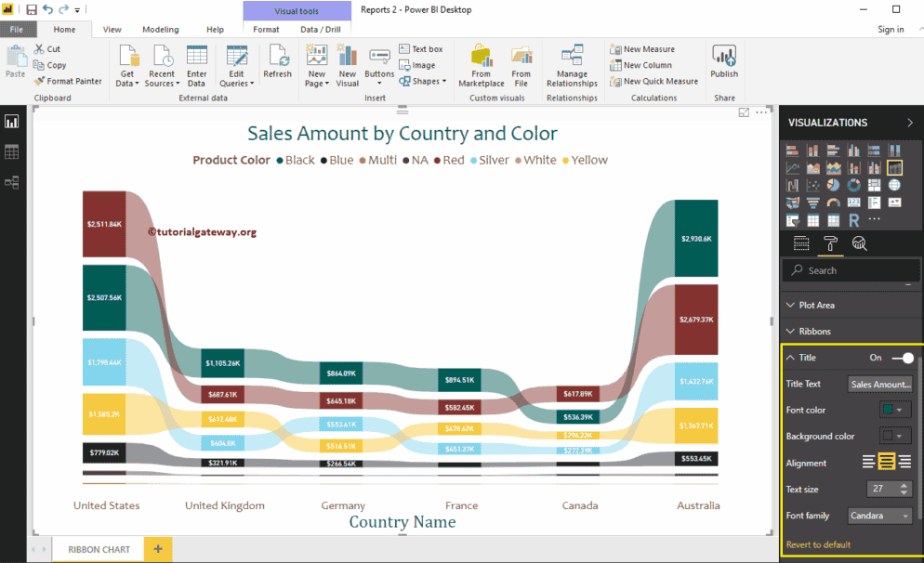The image size is (924, 563).
Task: Open the Modeling menu tab
Action: tap(160, 29)
